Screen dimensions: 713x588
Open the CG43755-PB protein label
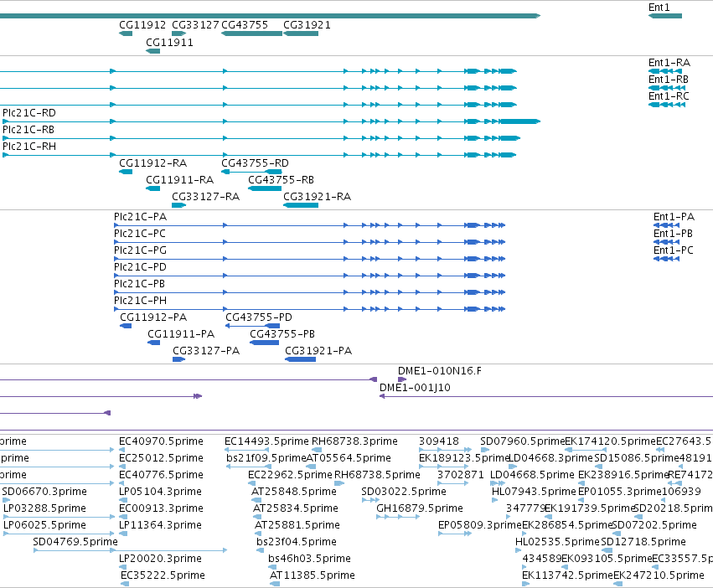pyautogui.click(x=282, y=334)
